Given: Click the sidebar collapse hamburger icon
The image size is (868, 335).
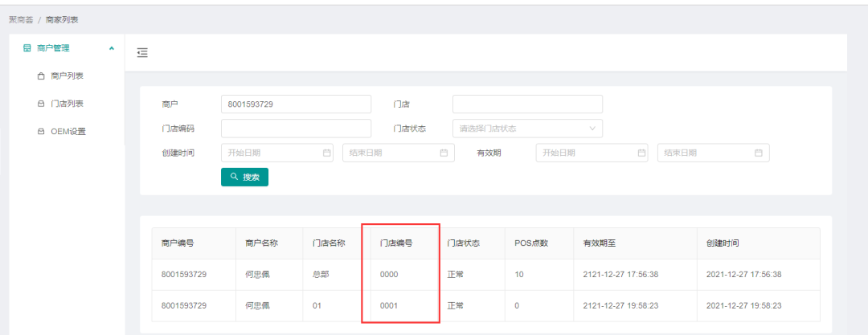Looking at the screenshot, I should (x=142, y=53).
